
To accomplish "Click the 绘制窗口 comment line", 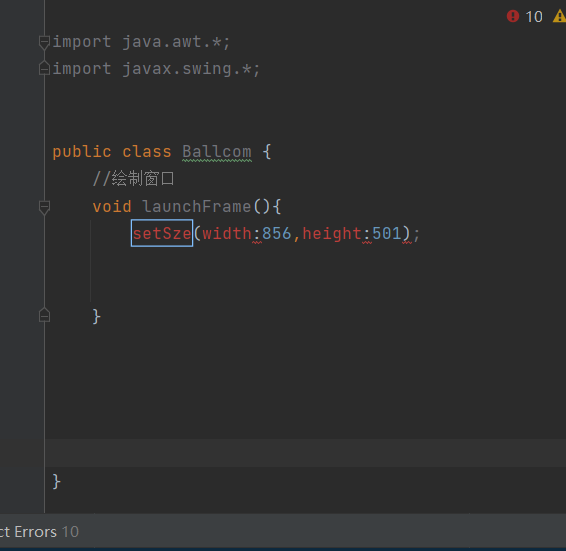I will (x=134, y=179).
